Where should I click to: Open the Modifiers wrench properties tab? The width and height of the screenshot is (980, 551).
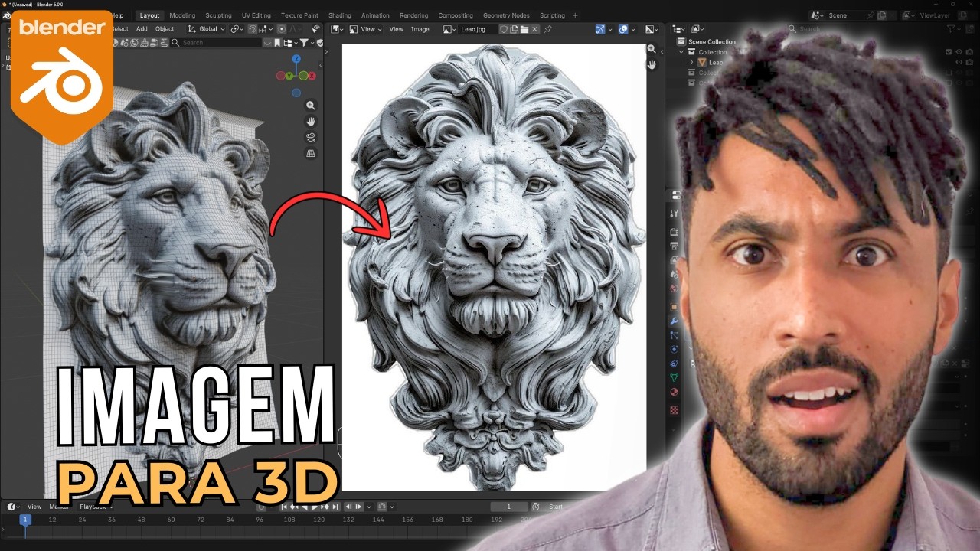(674, 321)
